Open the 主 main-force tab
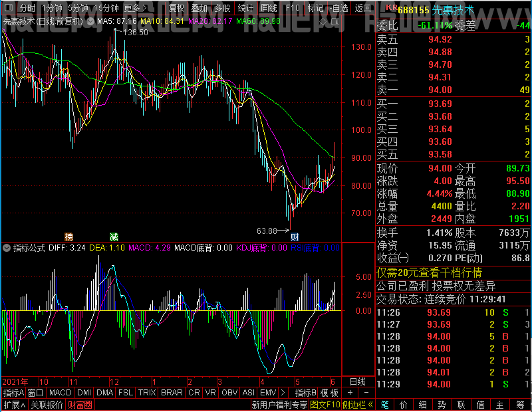 (499, 405)
